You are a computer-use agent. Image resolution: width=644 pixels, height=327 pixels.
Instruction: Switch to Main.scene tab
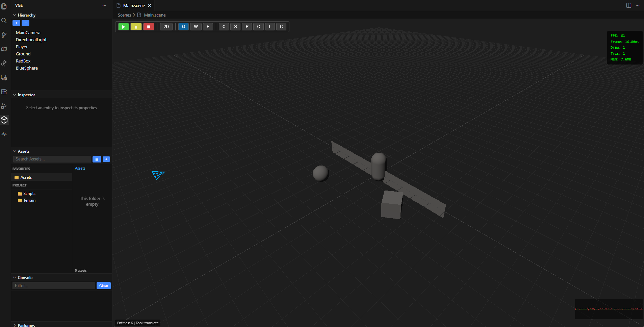[x=134, y=5]
